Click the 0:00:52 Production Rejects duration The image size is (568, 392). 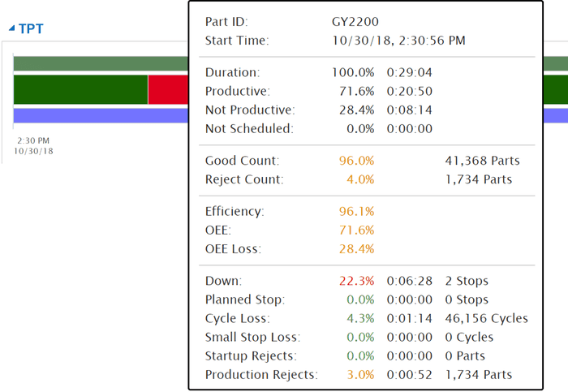click(409, 375)
